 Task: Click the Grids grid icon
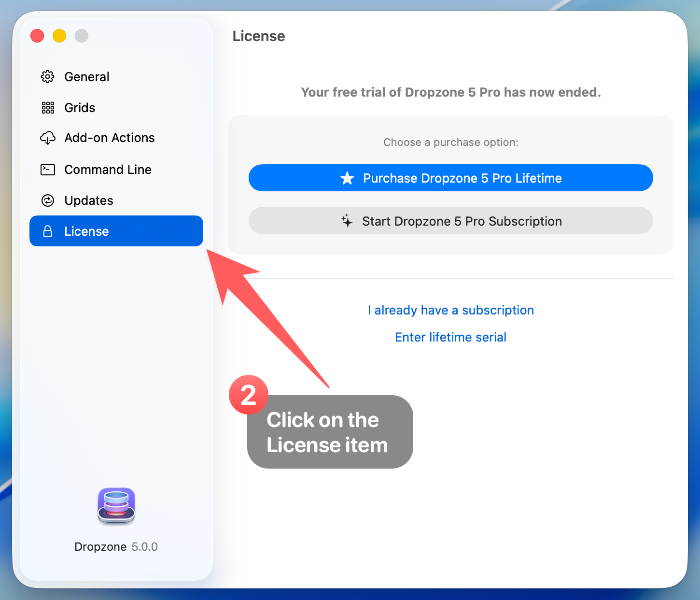(x=48, y=108)
